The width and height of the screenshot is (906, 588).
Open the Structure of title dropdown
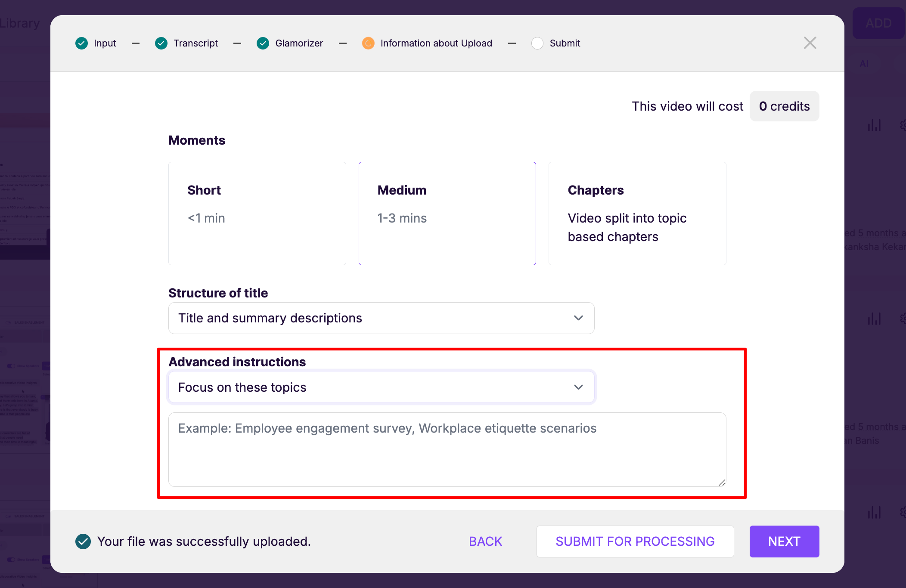click(x=381, y=318)
